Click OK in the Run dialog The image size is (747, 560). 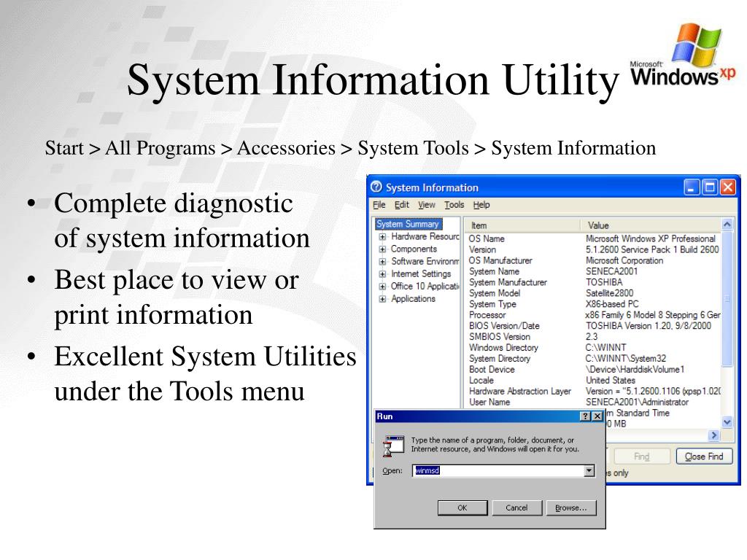click(462, 507)
